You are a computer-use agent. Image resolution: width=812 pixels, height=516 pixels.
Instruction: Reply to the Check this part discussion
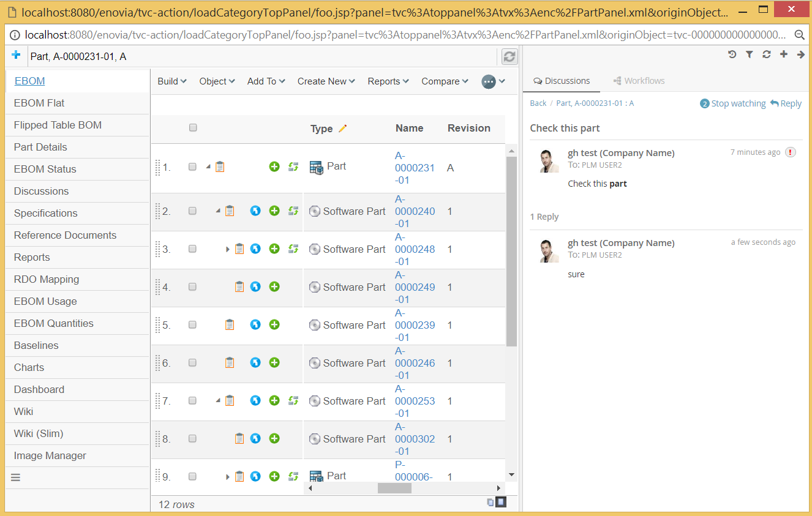click(x=789, y=103)
